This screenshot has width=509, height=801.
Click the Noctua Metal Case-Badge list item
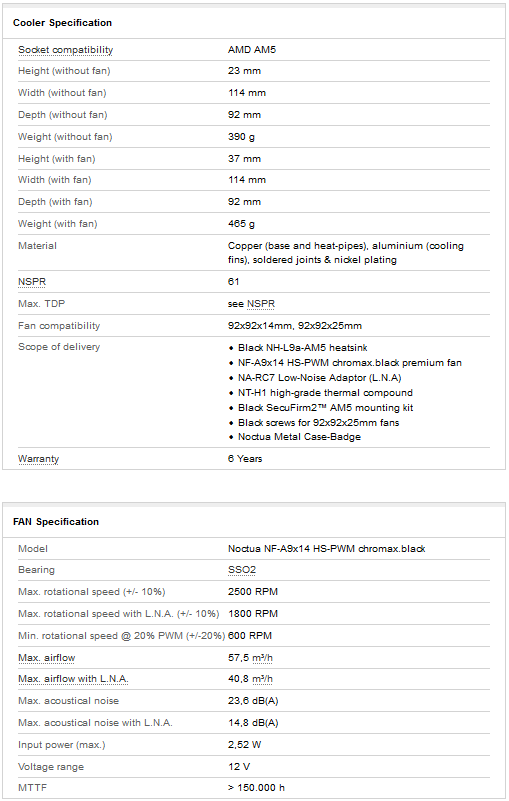pyautogui.click(x=299, y=437)
